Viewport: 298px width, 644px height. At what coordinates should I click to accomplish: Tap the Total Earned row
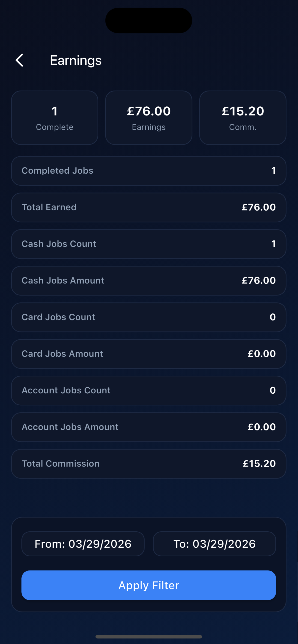[149, 207]
